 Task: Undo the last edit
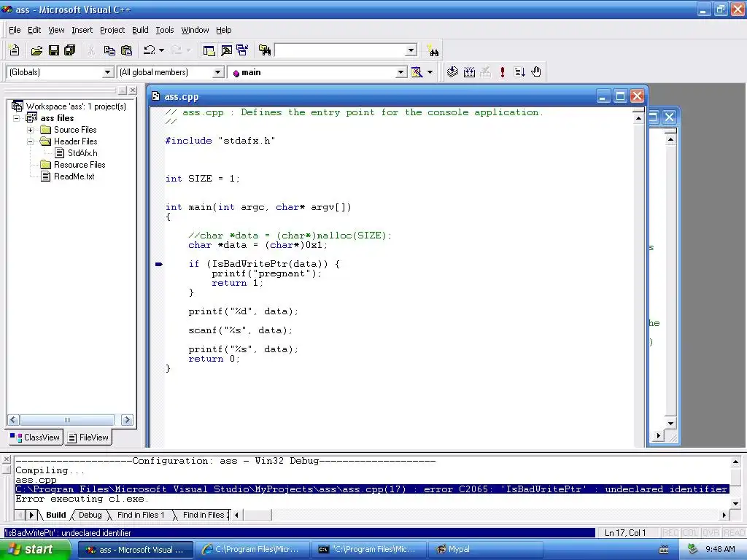point(150,50)
